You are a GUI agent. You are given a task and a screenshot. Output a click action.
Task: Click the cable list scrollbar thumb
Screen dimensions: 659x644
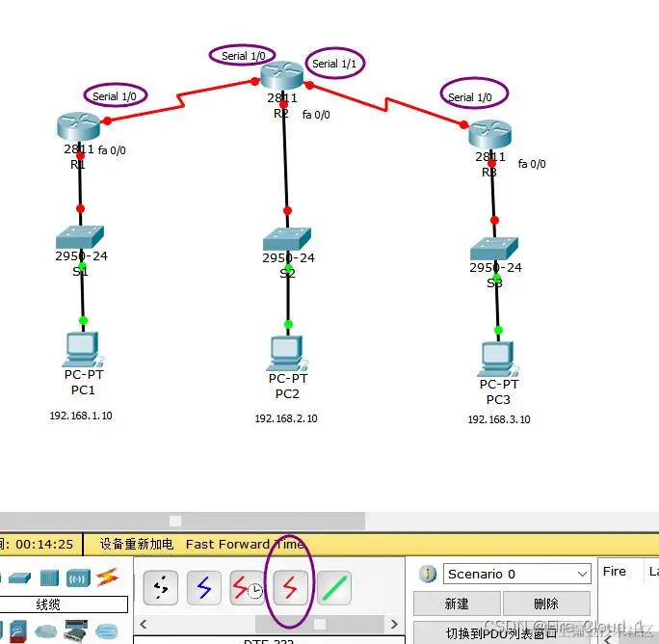[x=320, y=624]
